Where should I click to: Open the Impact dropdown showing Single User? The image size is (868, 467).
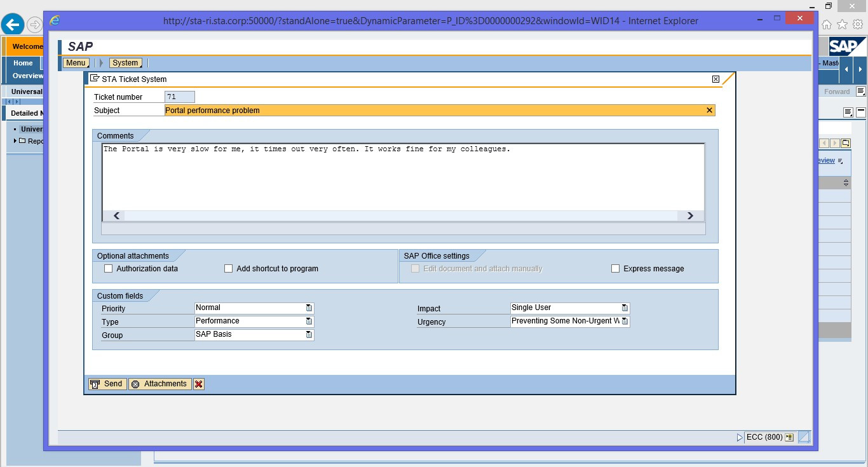[625, 308]
